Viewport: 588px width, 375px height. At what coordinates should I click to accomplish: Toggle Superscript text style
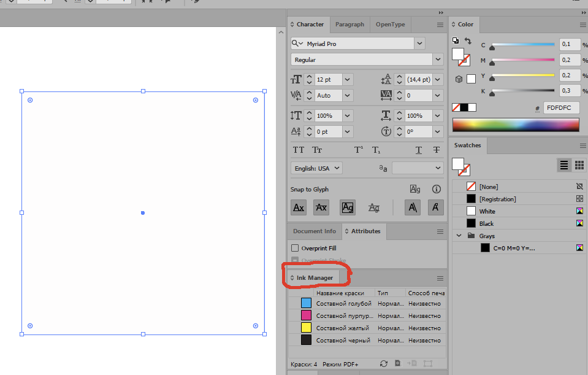(359, 150)
